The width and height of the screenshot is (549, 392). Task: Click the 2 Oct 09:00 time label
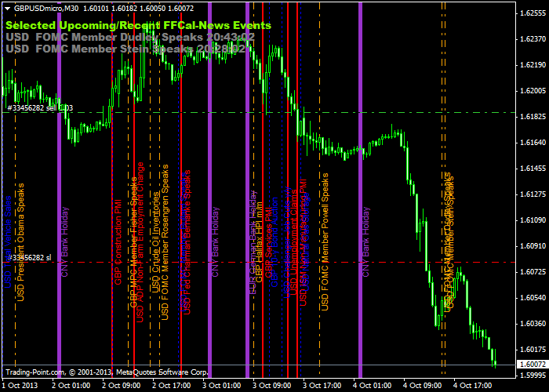122,386
